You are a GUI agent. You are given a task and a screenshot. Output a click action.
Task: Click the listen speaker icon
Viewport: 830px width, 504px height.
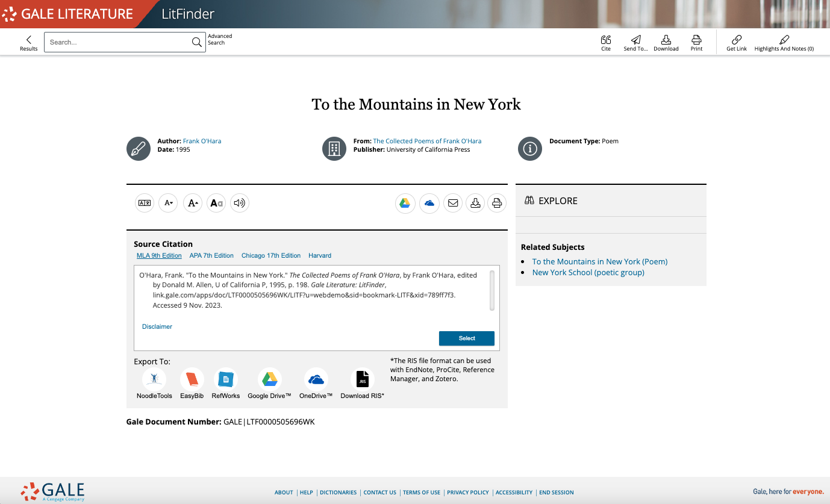[x=240, y=203]
